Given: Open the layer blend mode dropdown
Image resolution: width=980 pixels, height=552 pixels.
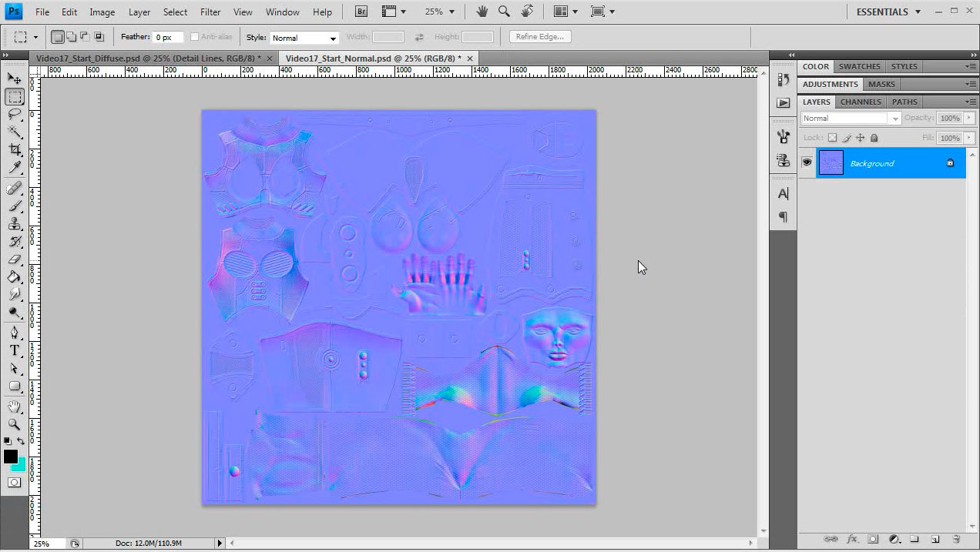Looking at the screenshot, I should (851, 119).
